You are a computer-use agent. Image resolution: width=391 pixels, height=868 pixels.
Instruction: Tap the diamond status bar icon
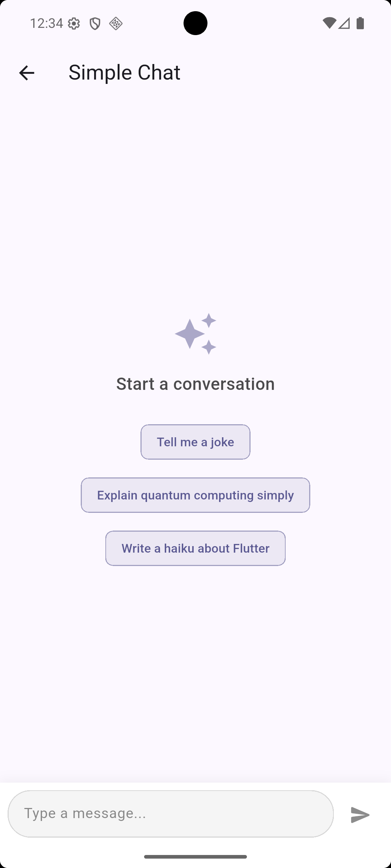115,23
